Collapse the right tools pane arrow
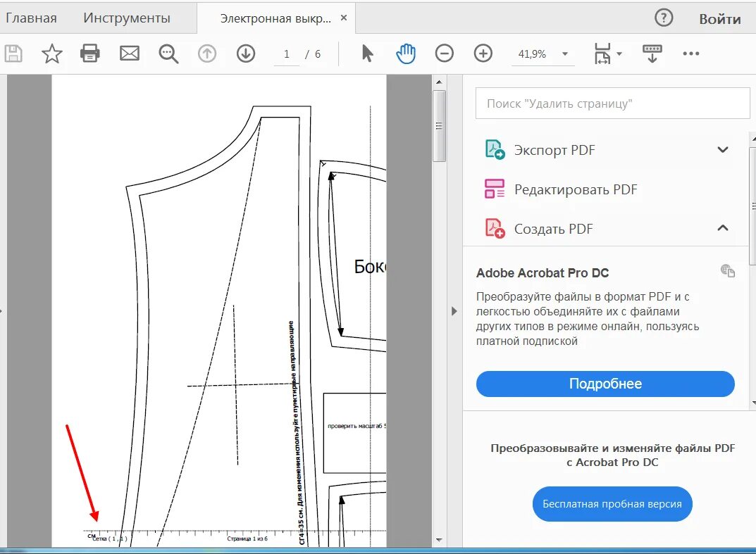The height and width of the screenshot is (554, 756). point(454,311)
